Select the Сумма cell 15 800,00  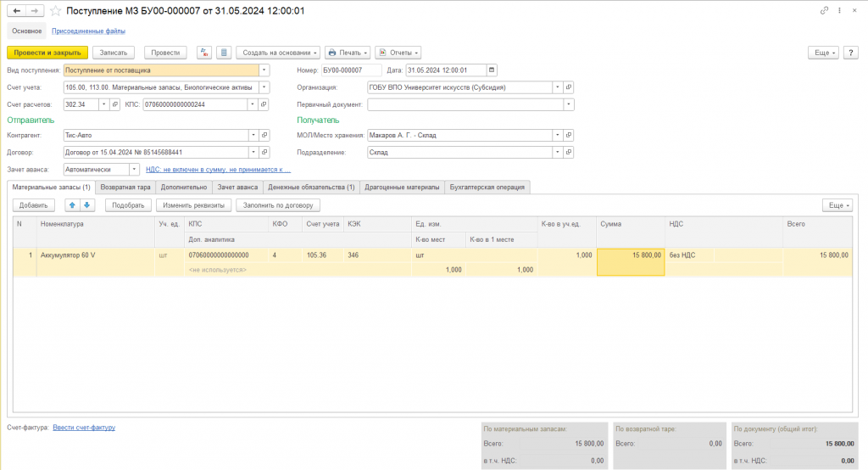(631, 261)
